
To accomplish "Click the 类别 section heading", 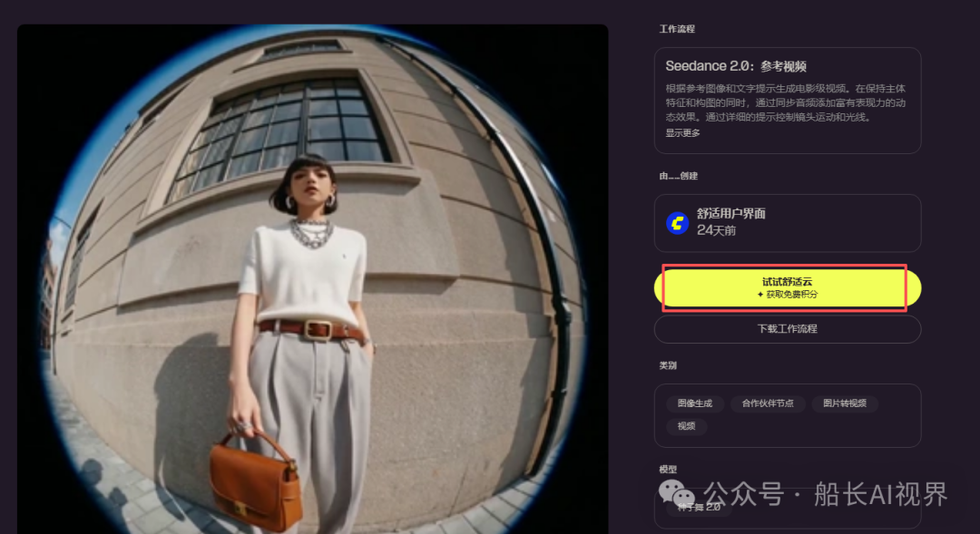I will tap(668, 365).
